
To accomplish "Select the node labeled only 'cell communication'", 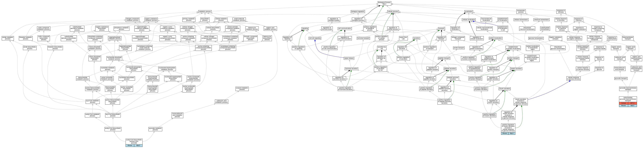I will [345, 28].
